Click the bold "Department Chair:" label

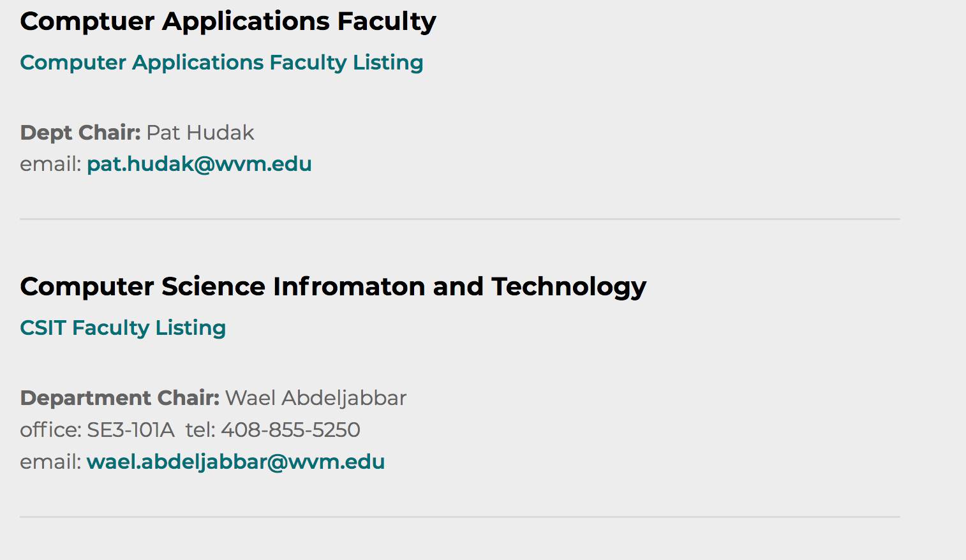point(120,398)
